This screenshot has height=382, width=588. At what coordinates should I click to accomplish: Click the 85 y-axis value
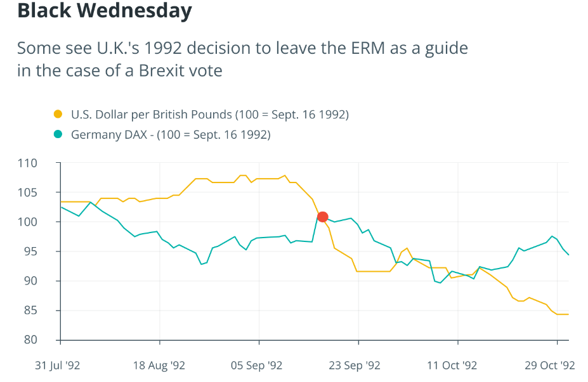coord(48,310)
